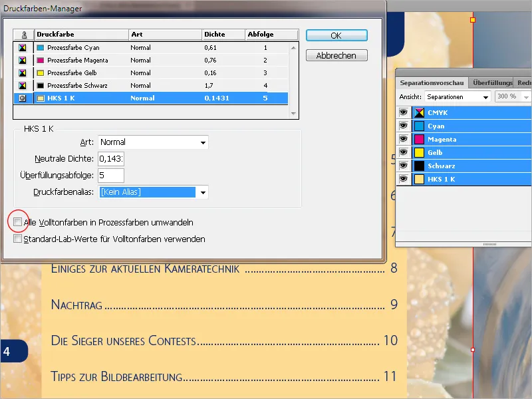Hide the Gelb separation

tap(404, 152)
